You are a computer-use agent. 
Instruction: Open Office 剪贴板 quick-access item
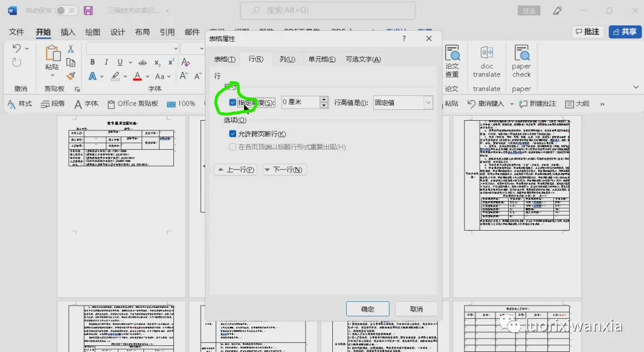pos(133,104)
